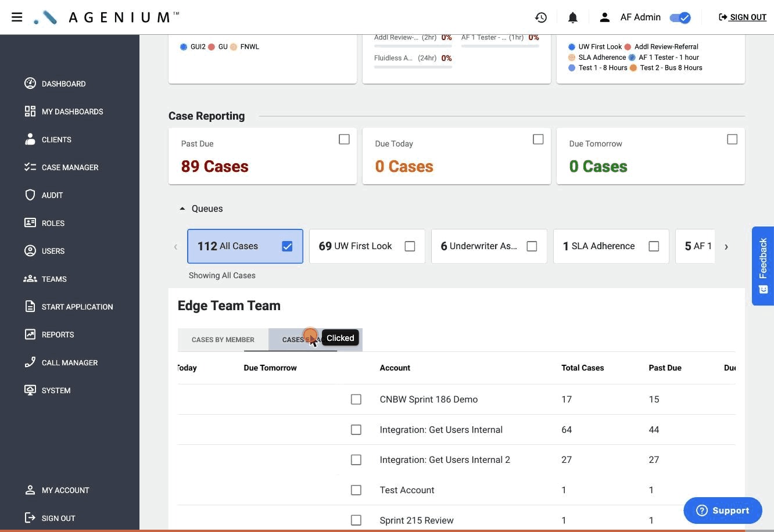This screenshot has height=532, width=774.
Task: Click the Addl Review-Referral legend dot
Action: click(x=628, y=46)
